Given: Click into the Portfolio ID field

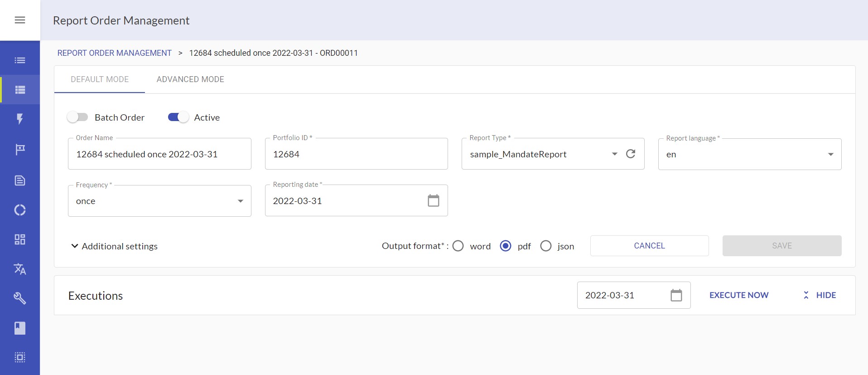Looking at the screenshot, I should (356, 154).
